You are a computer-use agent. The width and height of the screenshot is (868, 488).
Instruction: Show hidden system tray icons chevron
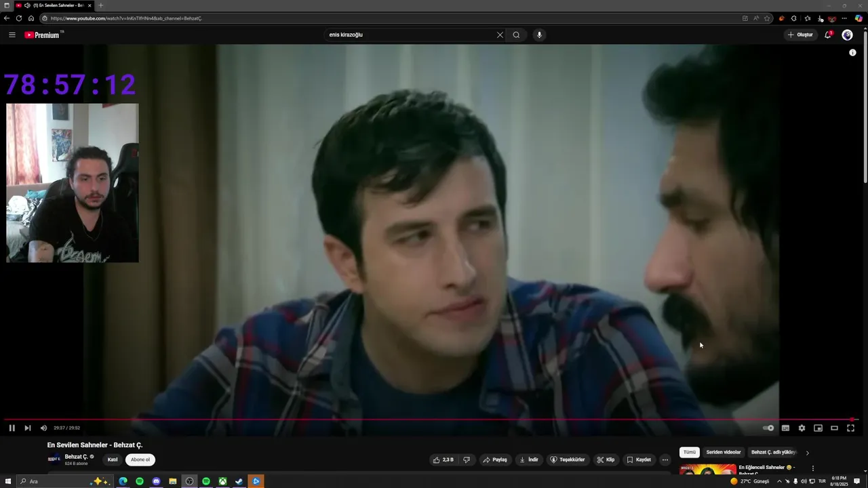tap(778, 481)
